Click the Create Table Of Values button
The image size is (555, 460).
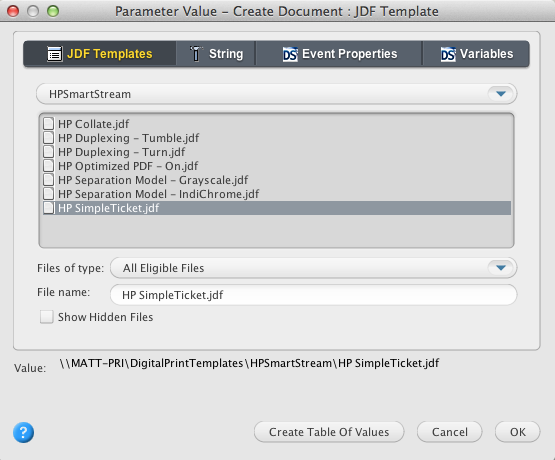[x=329, y=432]
